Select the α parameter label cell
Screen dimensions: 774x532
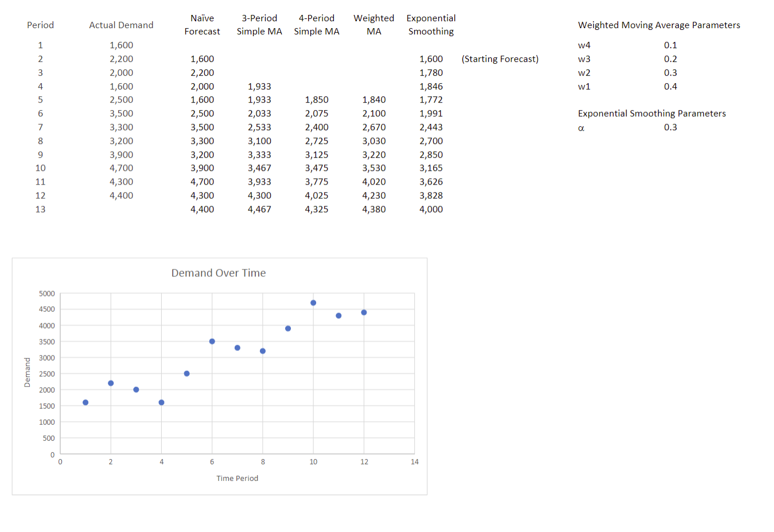[x=581, y=128]
